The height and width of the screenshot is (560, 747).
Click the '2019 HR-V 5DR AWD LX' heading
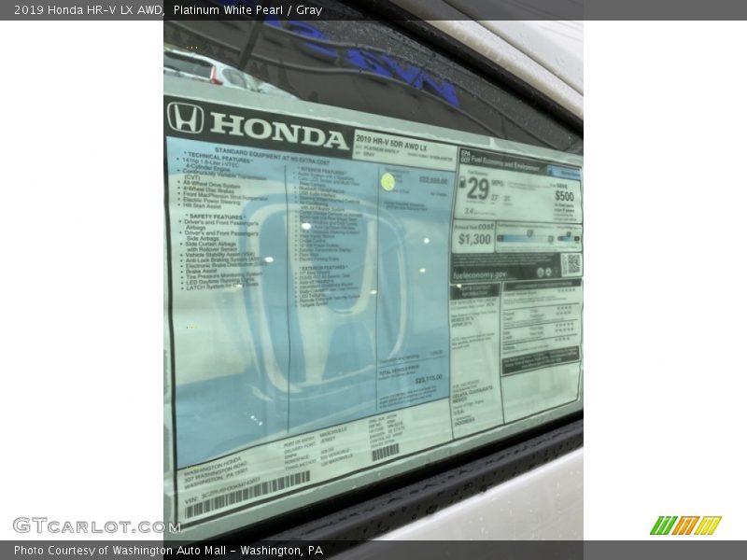pos(391,143)
